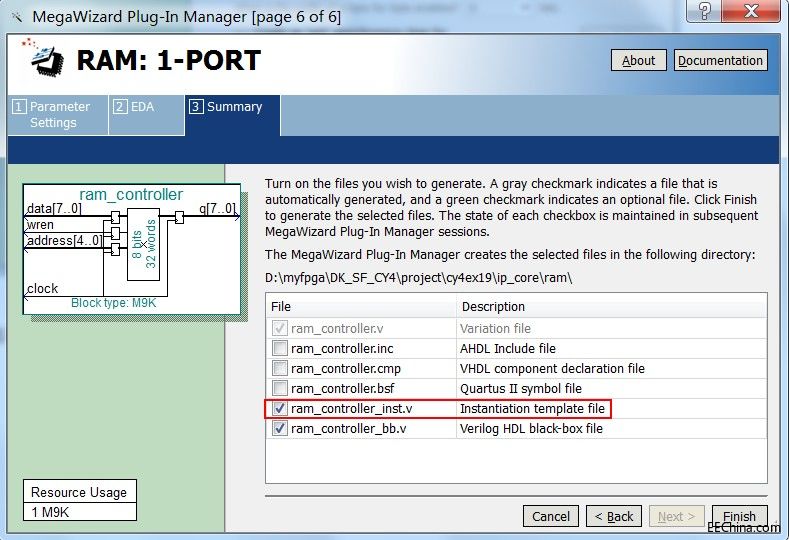Screen dimensions: 789x540
Task: Uncheck the ram_controller_bb.v black-box file
Action: tap(279, 429)
